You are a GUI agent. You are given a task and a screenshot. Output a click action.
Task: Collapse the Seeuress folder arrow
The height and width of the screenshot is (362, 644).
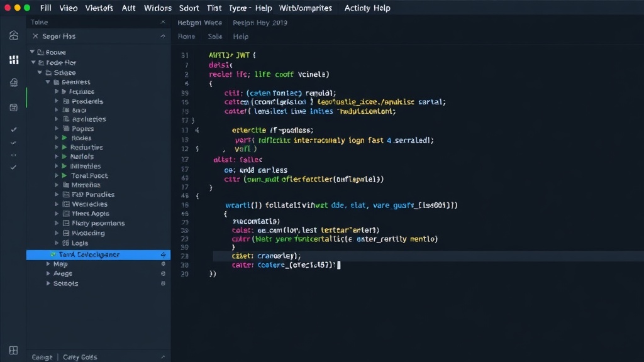click(x=48, y=82)
